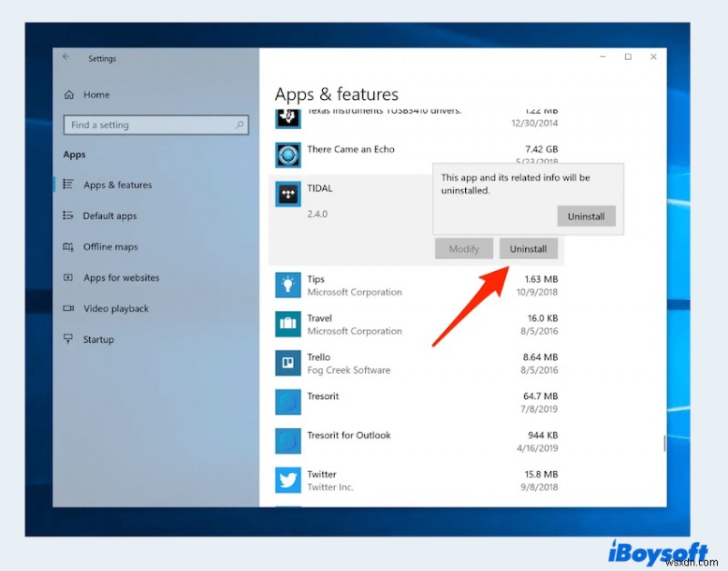
Task: Click the Texas Instruments driver icon
Action: click(288, 118)
